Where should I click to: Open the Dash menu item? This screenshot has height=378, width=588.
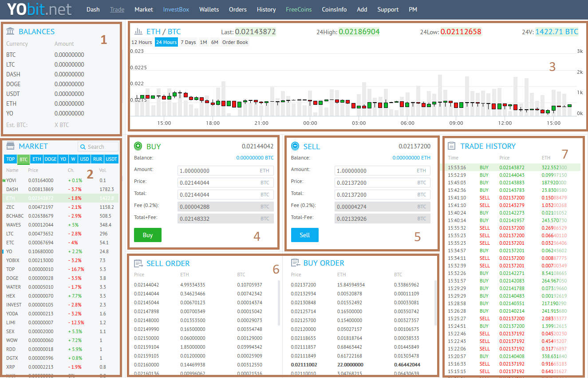pyautogui.click(x=93, y=9)
